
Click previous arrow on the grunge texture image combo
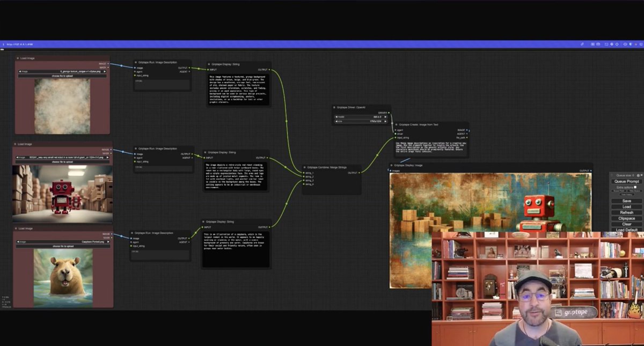pyautogui.click(x=20, y=71)
